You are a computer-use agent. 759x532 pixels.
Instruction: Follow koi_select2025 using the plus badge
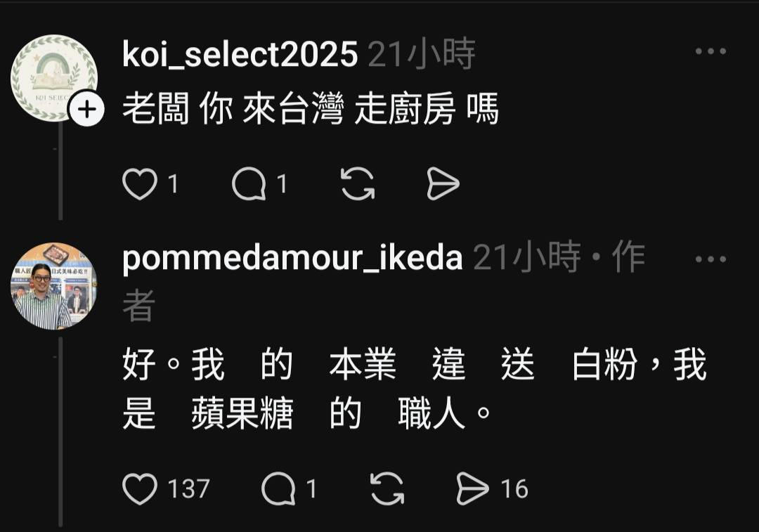[x=87, y=110]
